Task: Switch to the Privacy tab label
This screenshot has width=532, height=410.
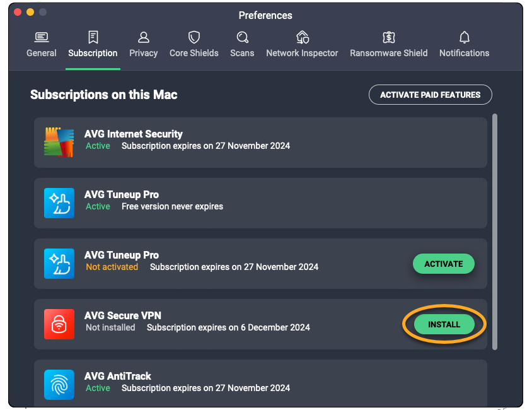Action: coord(144,53)
